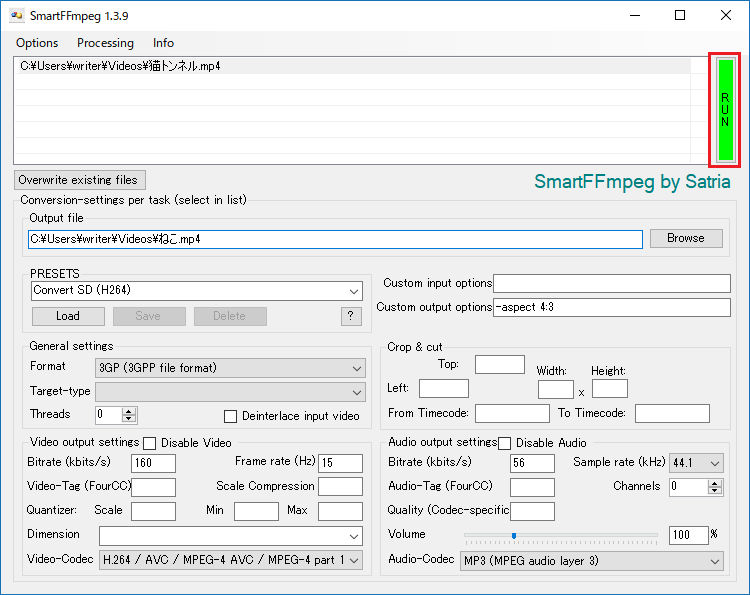Open the Processing menu
Viewport: 750px width, 595px height.
point(105,43)
